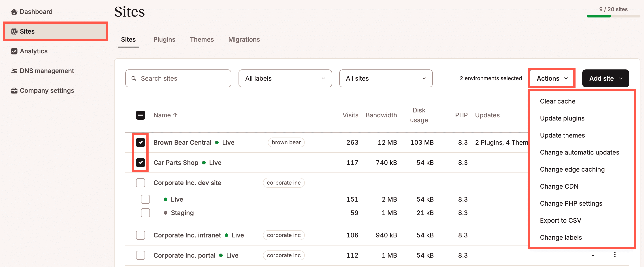Viewport: 644px width, 267px height.
Task: Click the Add site button
Action: pyautogui.click(x=606, y=78)
